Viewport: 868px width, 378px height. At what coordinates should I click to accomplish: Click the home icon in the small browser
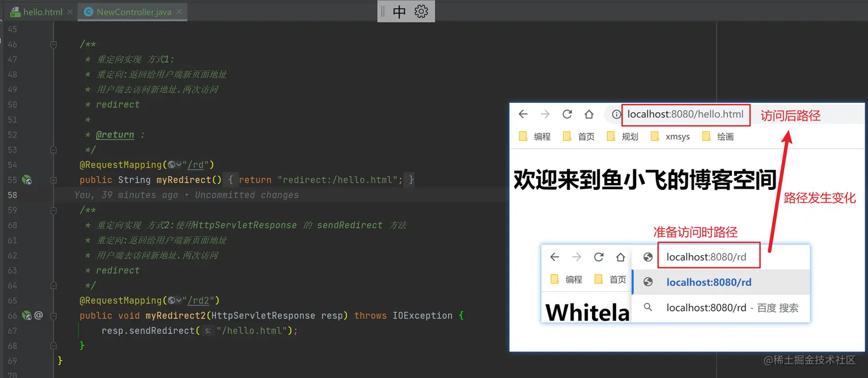click(x=621, y=257)
